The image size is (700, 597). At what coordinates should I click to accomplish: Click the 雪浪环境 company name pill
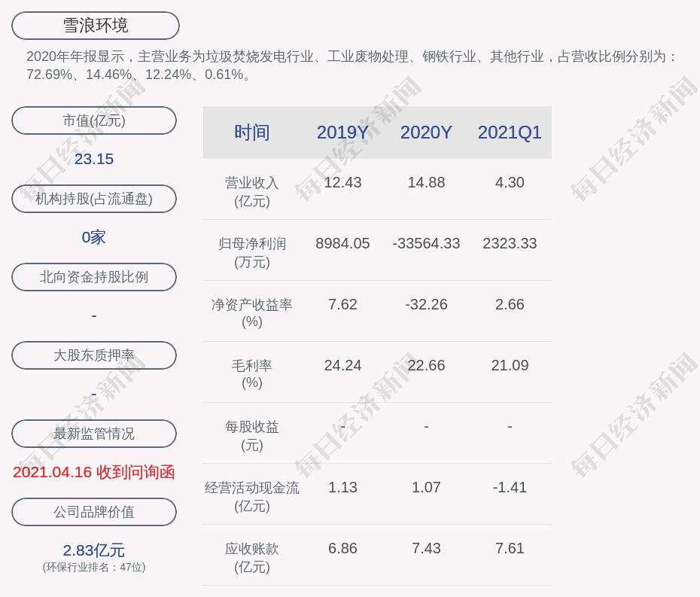[x=96, y=26]
